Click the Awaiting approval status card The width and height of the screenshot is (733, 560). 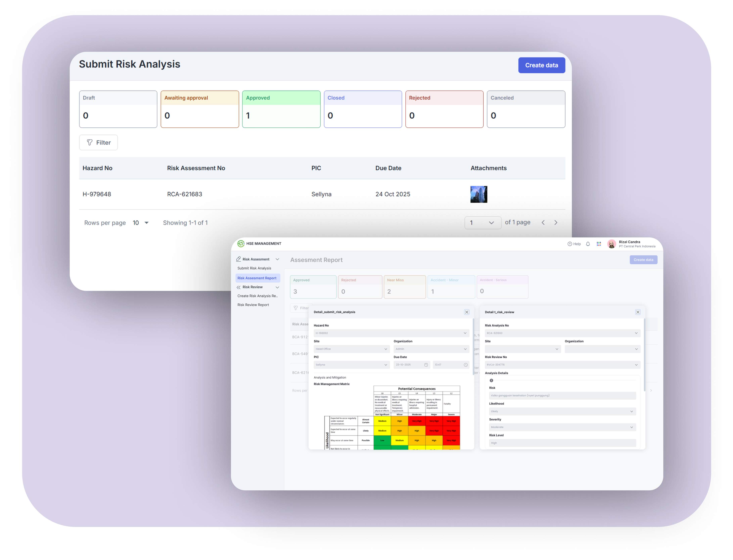pyautogui.click(x=200, y=109)
